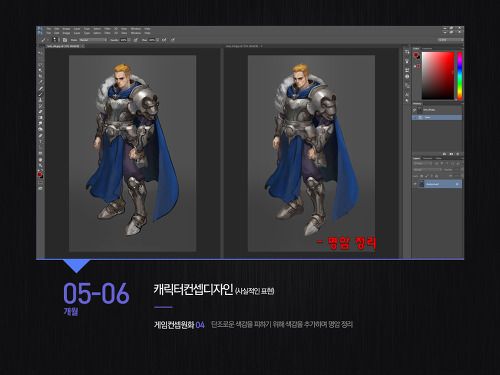Toggle lock all in Layers panel
Screen dimensions: 500x375
[x=437, y=176]
